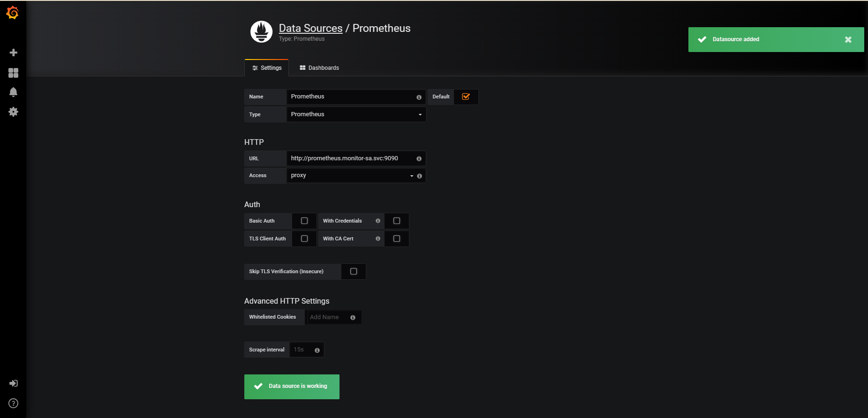This screenshot has height=418, width=868.
Task: Enable Skip TLS Verification checkbox
Action: pos(354,271)
